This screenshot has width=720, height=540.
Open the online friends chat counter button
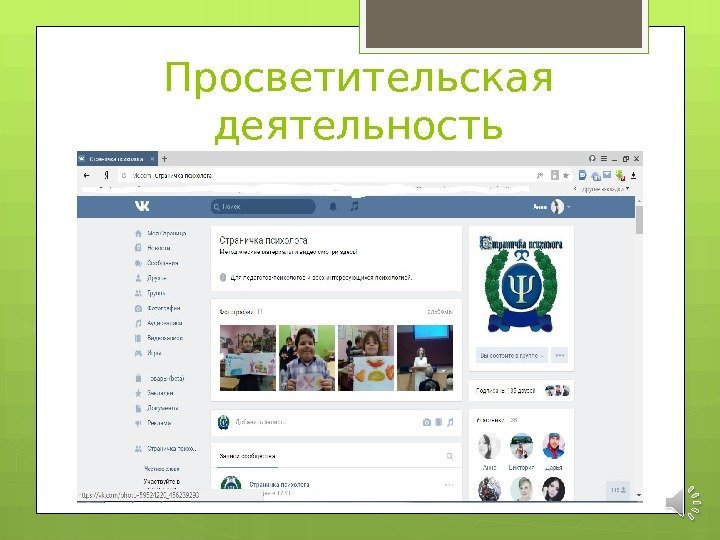click(x=618, y=490)
